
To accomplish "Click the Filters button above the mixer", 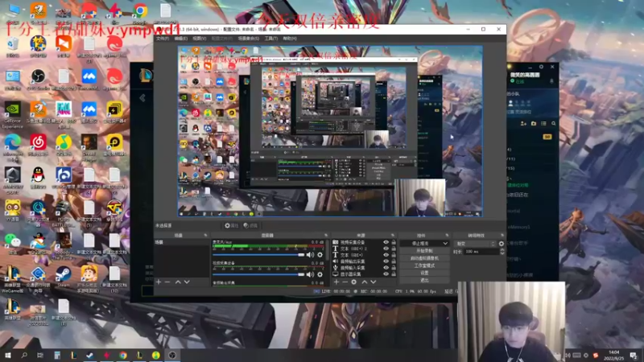I will click(250, 225).
